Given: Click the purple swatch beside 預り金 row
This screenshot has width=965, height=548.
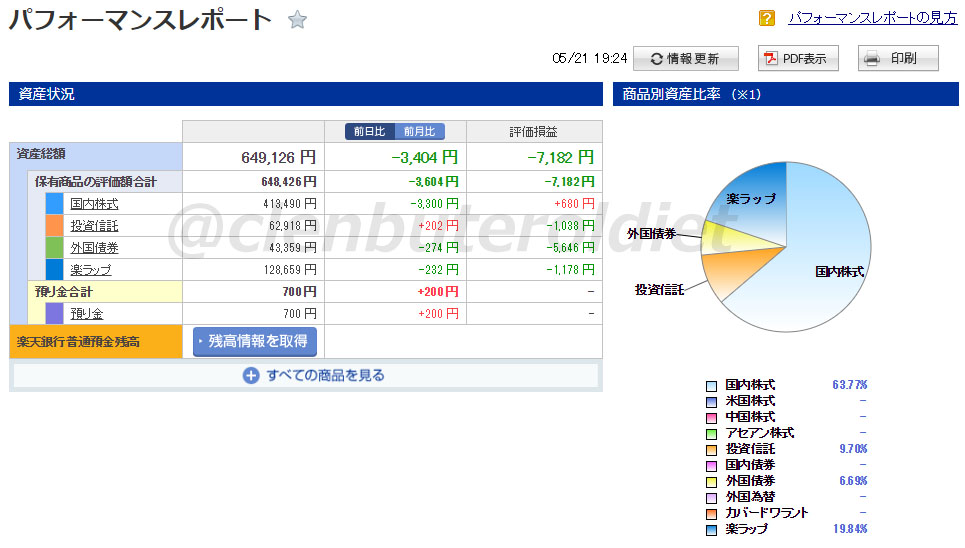Looking at the screenshot, I should coord(54,313).
